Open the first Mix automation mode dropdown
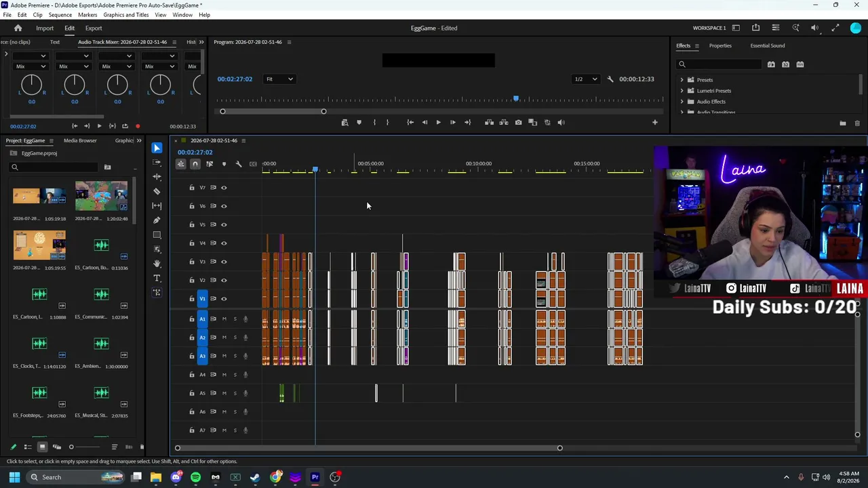 31,66
